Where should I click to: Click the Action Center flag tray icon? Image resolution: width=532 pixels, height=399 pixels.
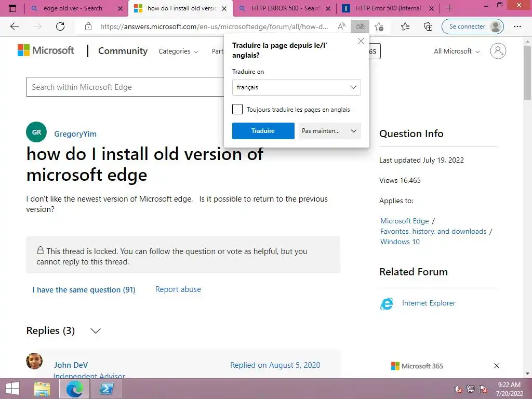click(483, 389)
